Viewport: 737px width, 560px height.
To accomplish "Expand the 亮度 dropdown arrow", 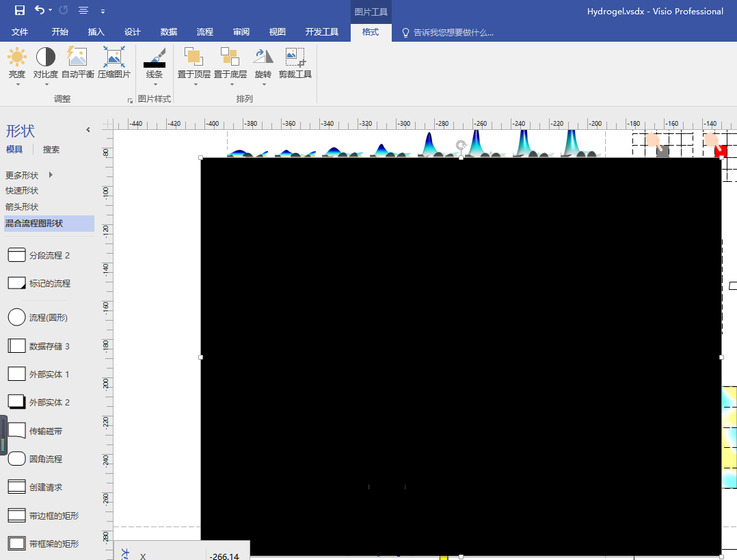I will [x=18, y=85].
